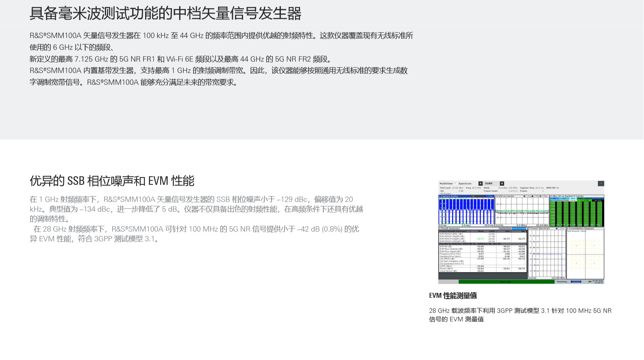Viewport: 644px width, 360px height.
Task: Open the dark dropdown at screenshot top-right
Action: [x=600, y=184]
